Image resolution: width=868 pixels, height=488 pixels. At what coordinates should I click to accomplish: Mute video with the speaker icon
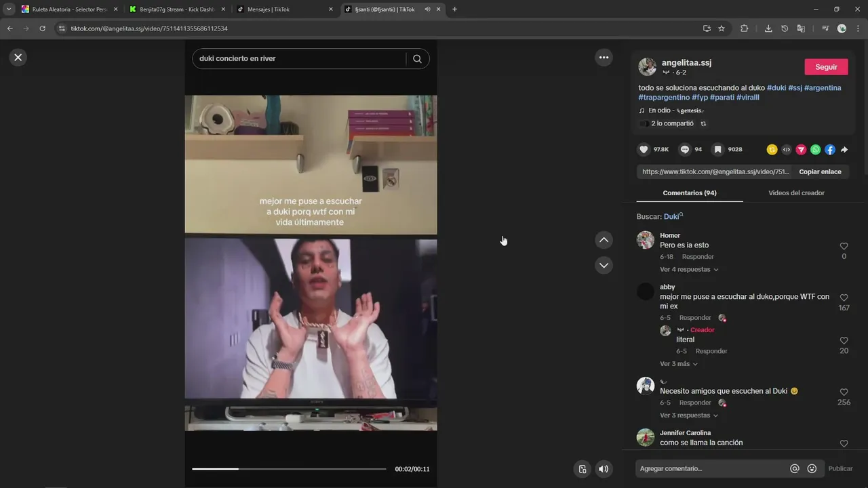point(604,469)
